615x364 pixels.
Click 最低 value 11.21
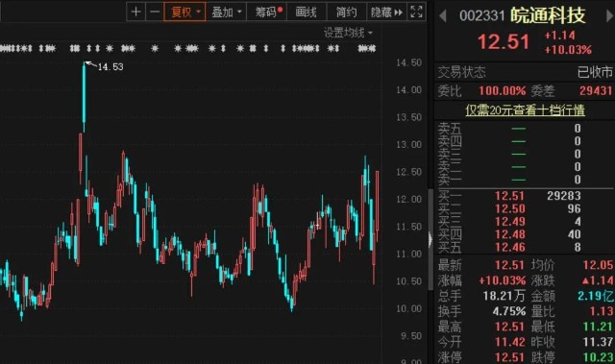(x=598, y=327)
